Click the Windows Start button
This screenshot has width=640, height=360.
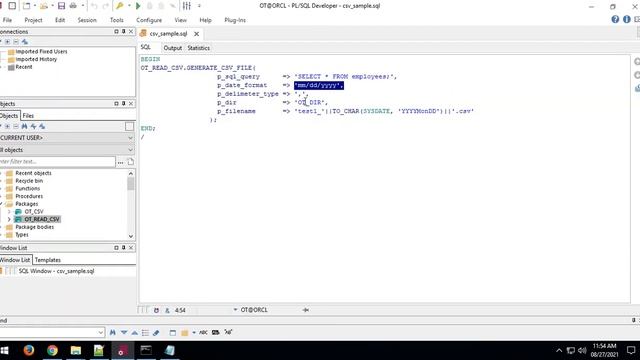coord(5,351)
